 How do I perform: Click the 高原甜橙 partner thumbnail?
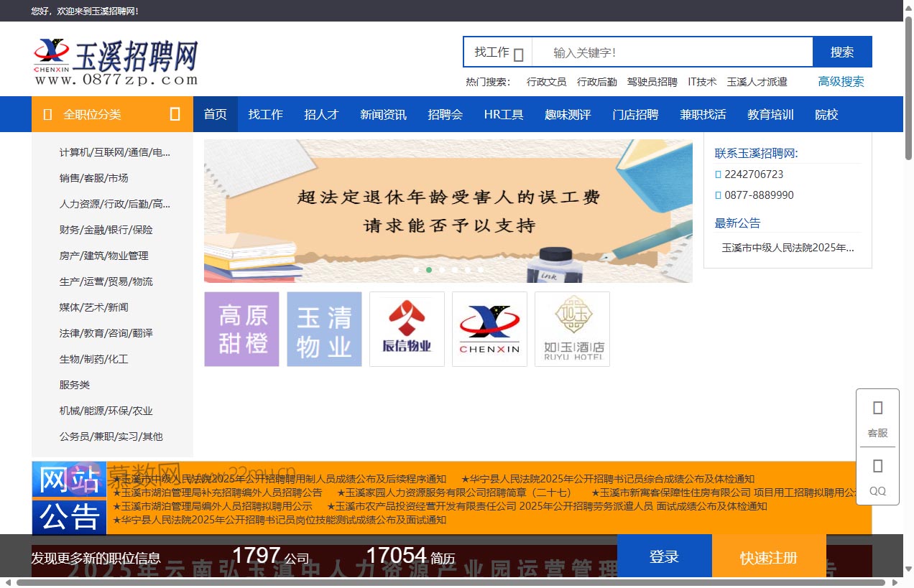241,329
